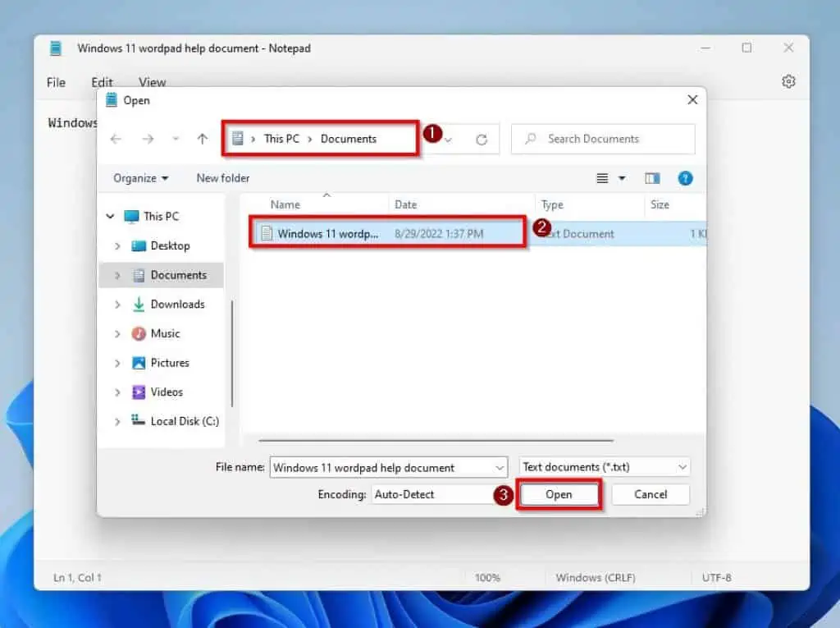Select Downloads folder in sidebar
This screenshot has height=628, width=840.
pyautogui.click(x=177, y=304)
